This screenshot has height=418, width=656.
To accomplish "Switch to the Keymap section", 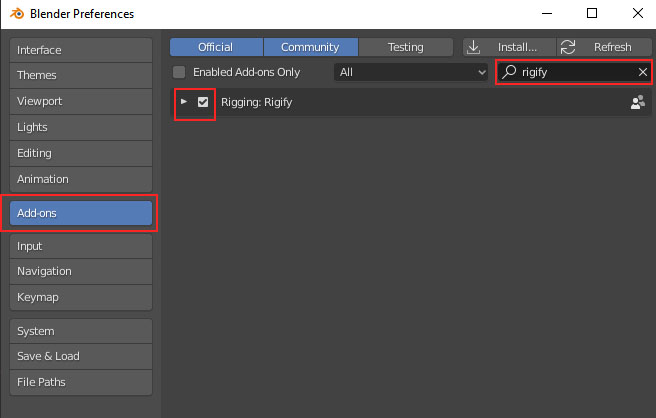I will (x=81, y=297).
